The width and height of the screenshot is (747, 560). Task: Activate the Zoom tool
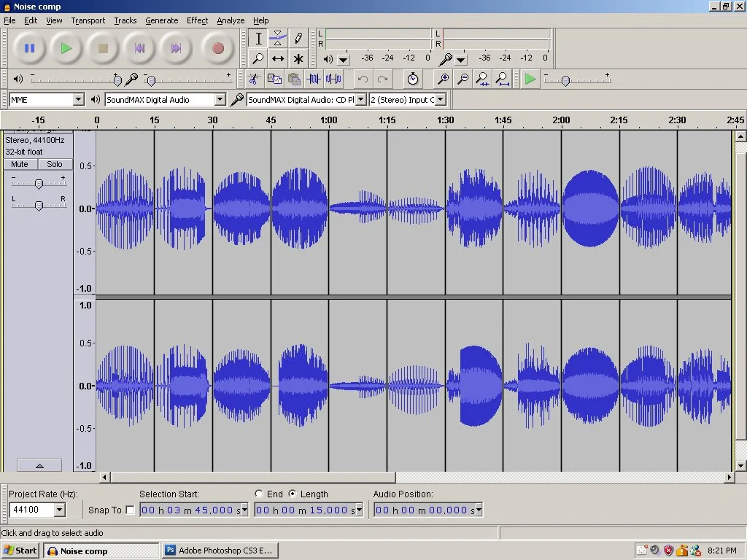pos(258,58)
